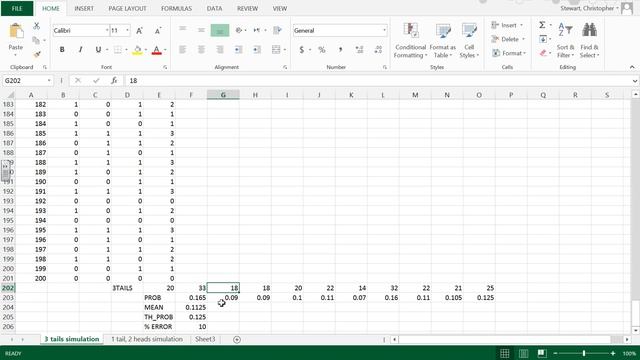Toggle Center horizontal alignment
The height and width of the screenshot is (360, 640).
[x=201, y=50]
